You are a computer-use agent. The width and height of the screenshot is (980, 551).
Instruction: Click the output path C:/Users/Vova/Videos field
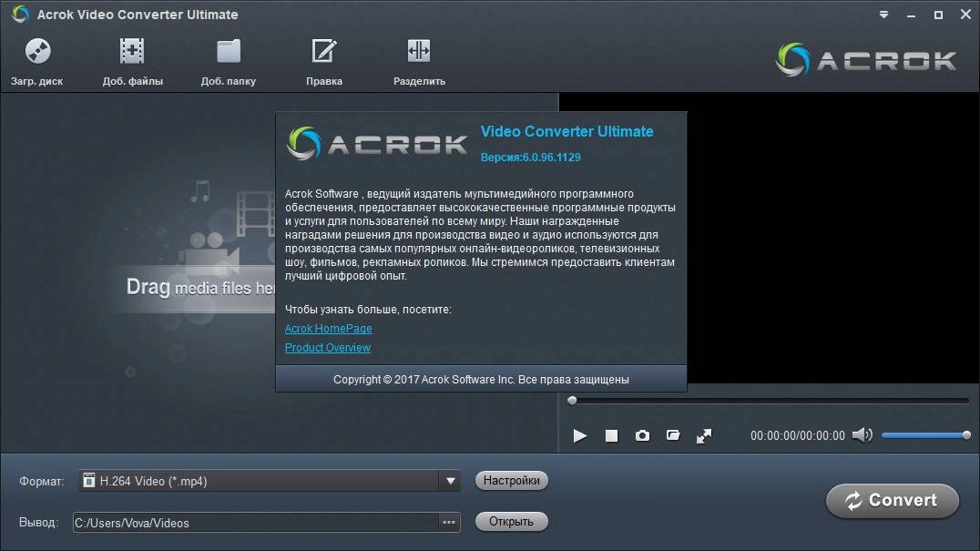tap(256, 522)
